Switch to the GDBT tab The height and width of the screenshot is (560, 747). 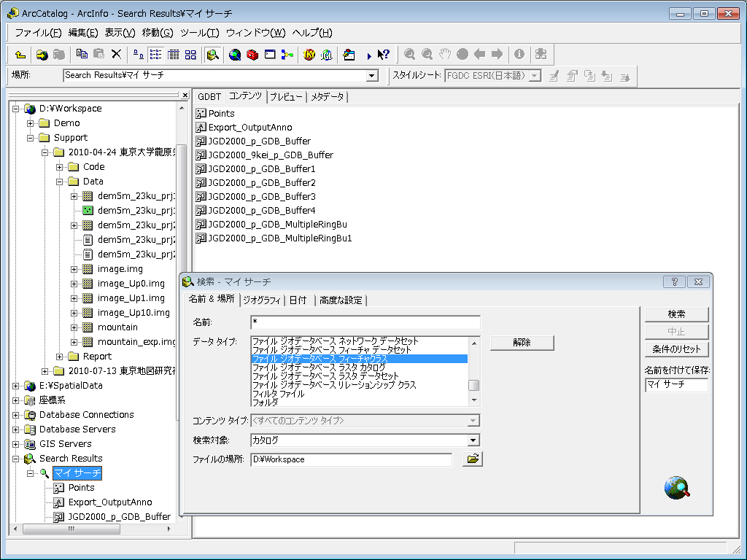209,97
